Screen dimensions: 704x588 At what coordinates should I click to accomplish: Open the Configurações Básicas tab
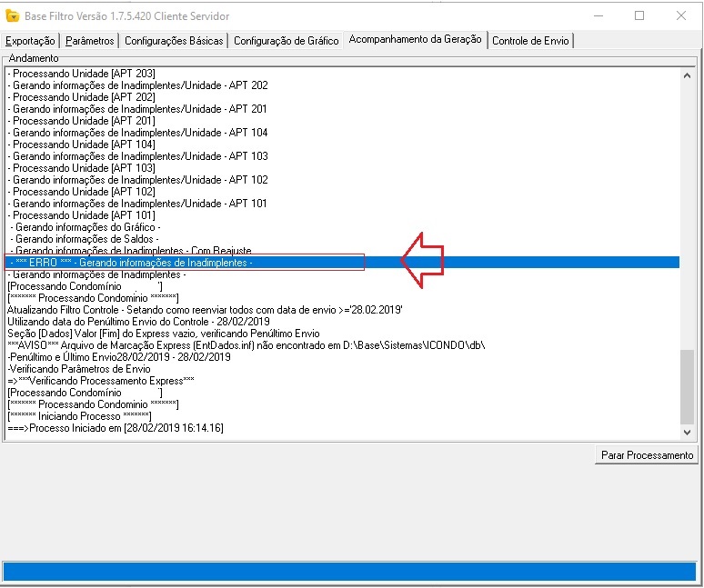pyautogui.click(x=173, y=41)
